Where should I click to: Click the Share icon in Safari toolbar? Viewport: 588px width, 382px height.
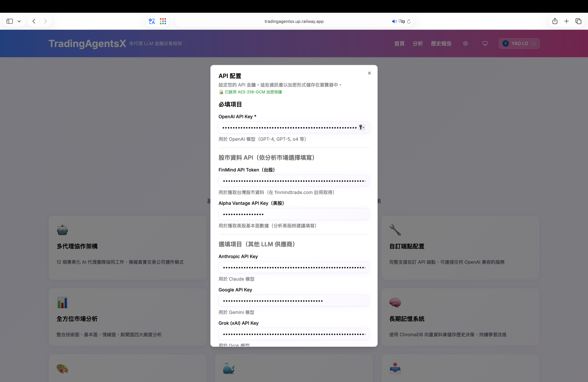pyautogui.click(x=555, y=21)
